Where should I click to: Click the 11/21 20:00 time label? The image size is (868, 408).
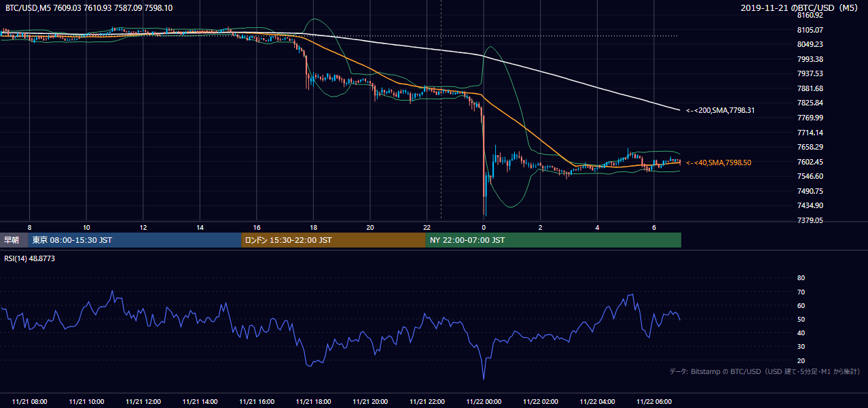point(370,402)
